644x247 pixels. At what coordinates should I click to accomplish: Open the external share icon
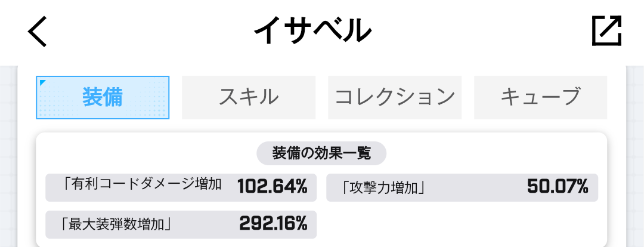[606, 31]
